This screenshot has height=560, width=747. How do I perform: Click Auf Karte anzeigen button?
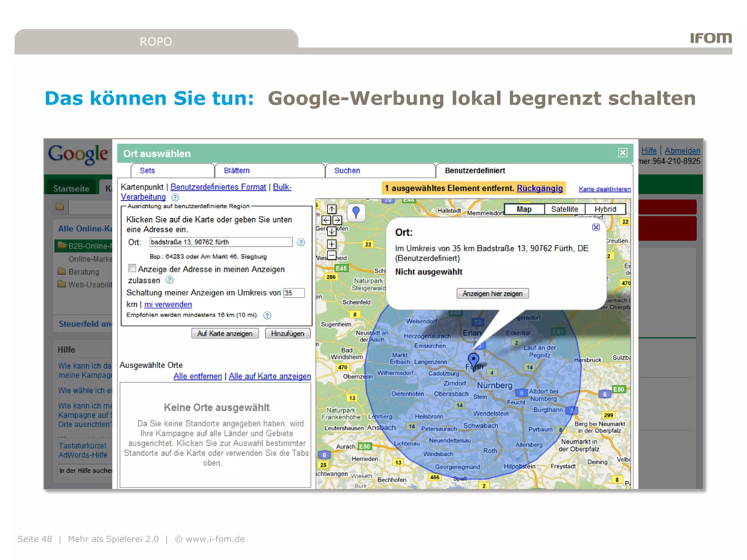click(225, 334)
